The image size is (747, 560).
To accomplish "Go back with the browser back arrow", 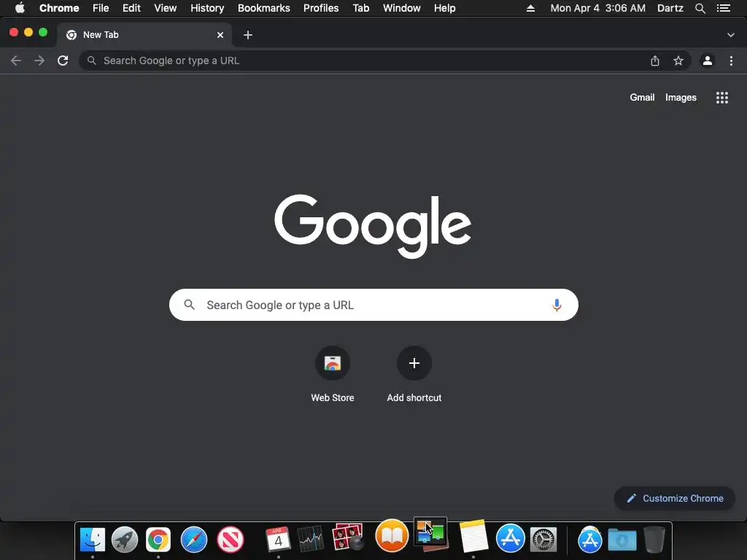I will (x=16, y=61).
